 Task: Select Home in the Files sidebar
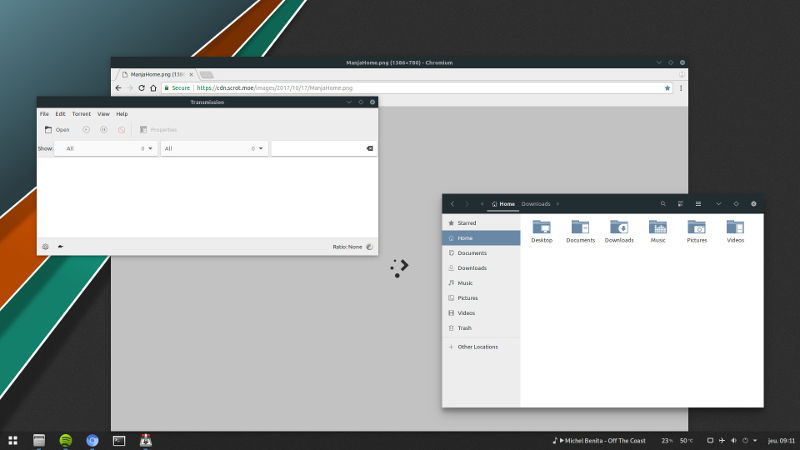(x=481, y=238)
